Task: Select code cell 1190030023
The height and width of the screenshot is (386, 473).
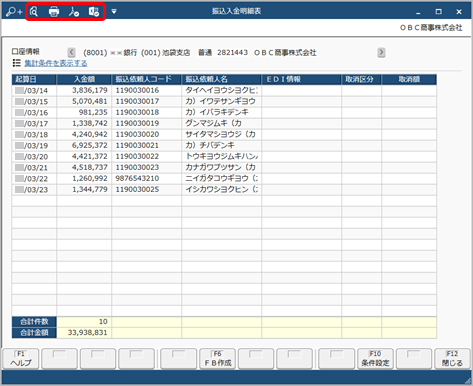Action: click(x=146, y=167)
